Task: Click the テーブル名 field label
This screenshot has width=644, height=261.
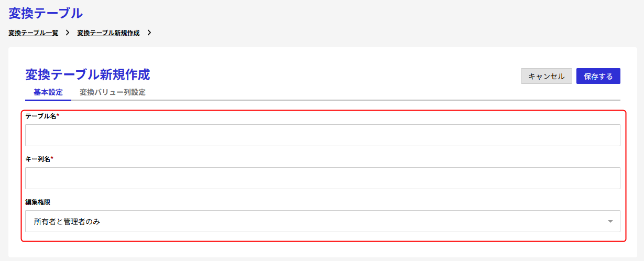Action: (40, 116)
